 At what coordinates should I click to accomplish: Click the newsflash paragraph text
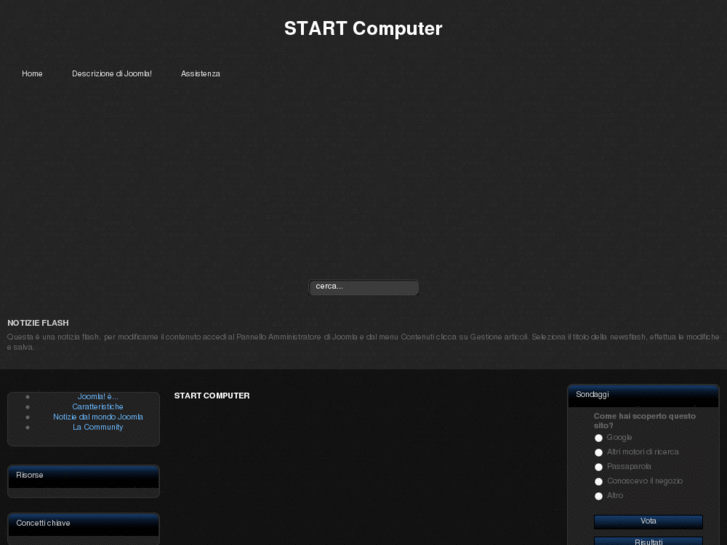point(363,342)
